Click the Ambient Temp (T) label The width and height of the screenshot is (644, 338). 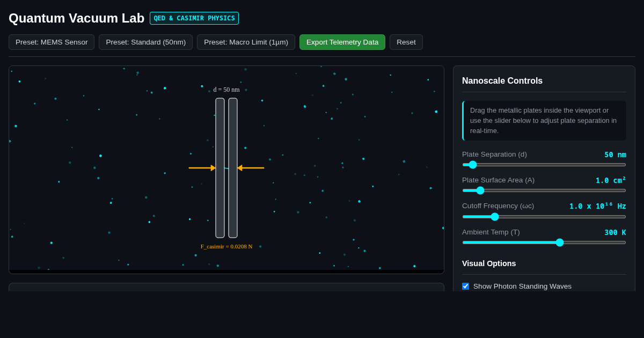(491, 232)
